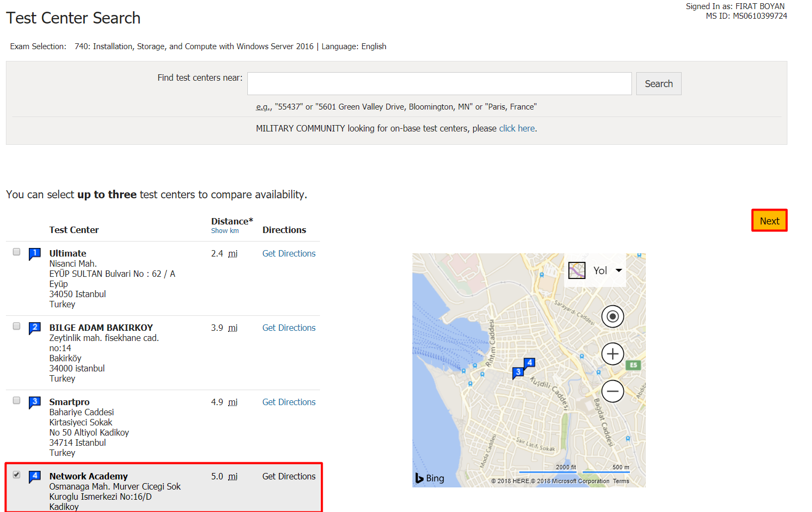Focus the Find test centers near field

point(439,84)
